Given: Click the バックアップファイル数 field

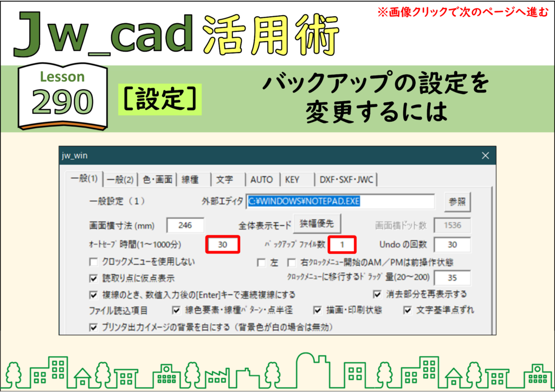Looking at the screenshot, I should (x=342, y=244).
